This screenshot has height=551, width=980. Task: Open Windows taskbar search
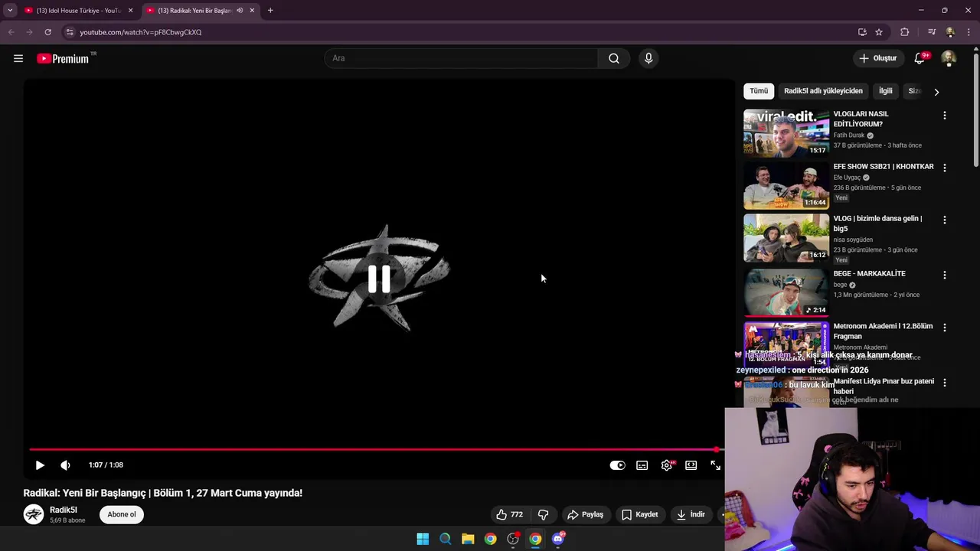[x=445, y=539]
